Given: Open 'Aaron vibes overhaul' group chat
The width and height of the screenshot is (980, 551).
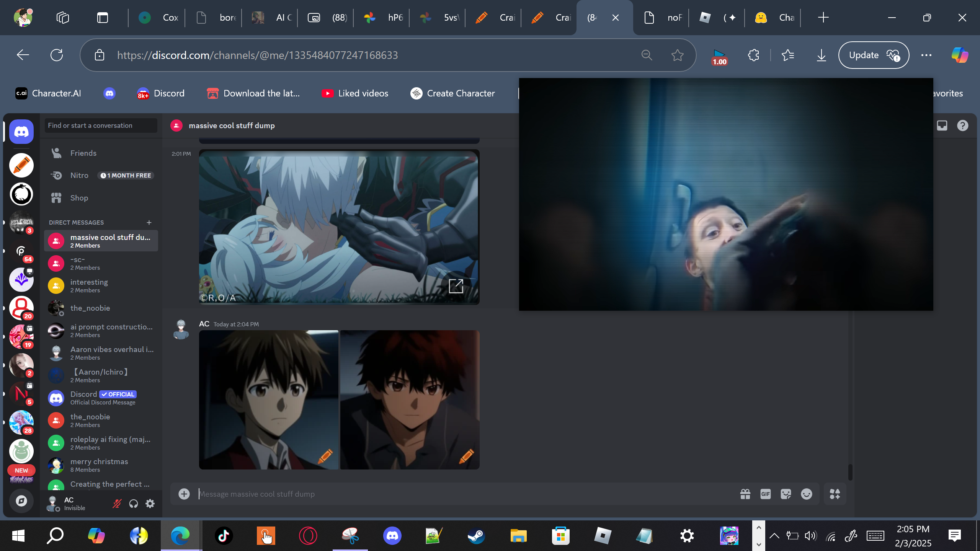Looking at the screenshot, I should click(101, 353).
